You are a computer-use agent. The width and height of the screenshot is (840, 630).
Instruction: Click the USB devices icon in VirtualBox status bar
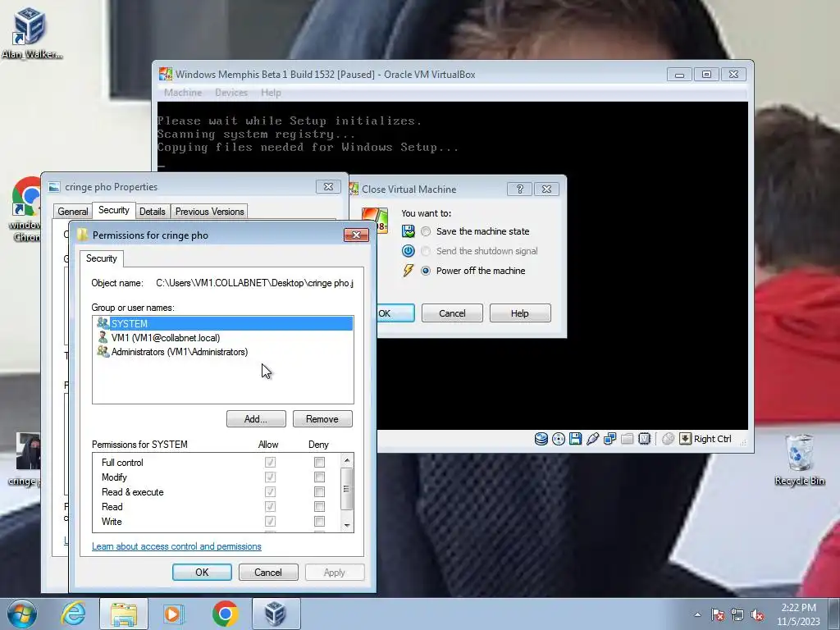pyautogui.click(x=592, y=439)
